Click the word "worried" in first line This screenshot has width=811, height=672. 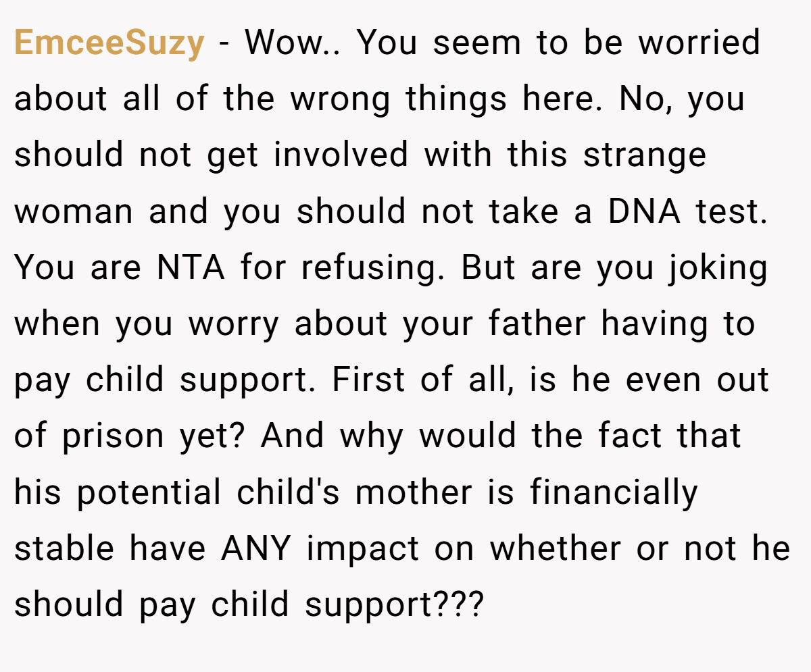point(700,43)
